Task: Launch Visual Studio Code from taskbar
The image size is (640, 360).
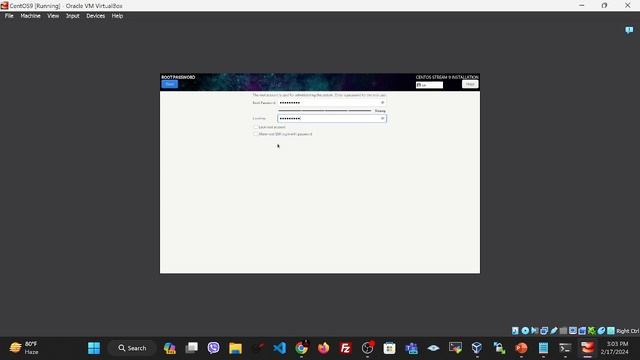Action: point(280,348)
